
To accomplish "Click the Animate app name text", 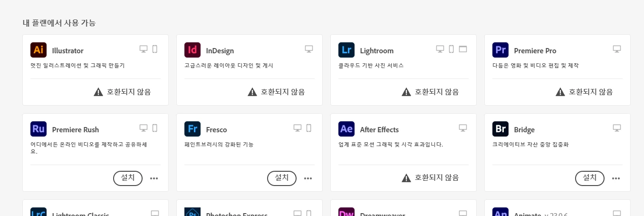I will [x=527, y=215].
